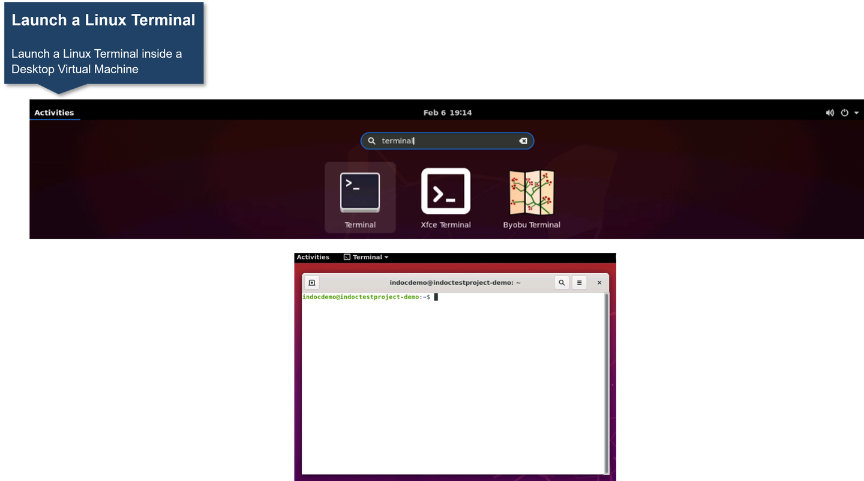Clear the search text with backspace icon
Image resolution: width=864 pixels, height=481 pixels.
coord(522,141)
